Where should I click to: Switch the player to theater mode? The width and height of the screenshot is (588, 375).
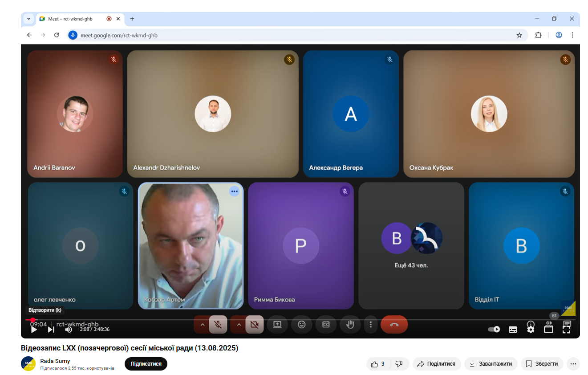[548, 330]
